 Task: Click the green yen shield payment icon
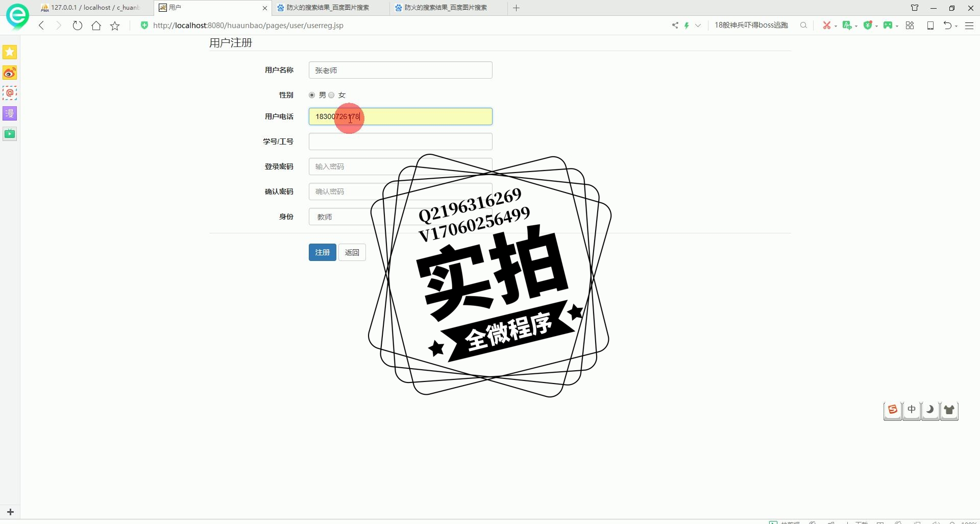[x=867, y=25]
